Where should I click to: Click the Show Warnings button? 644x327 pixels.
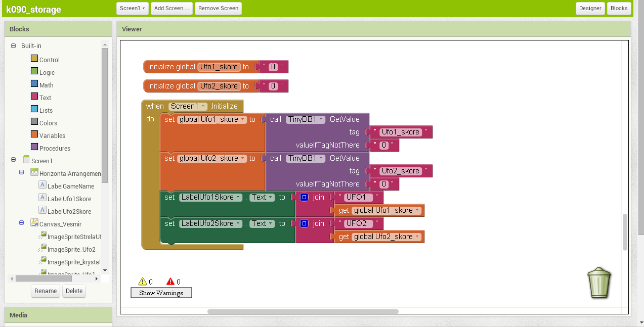coord(161,293)
